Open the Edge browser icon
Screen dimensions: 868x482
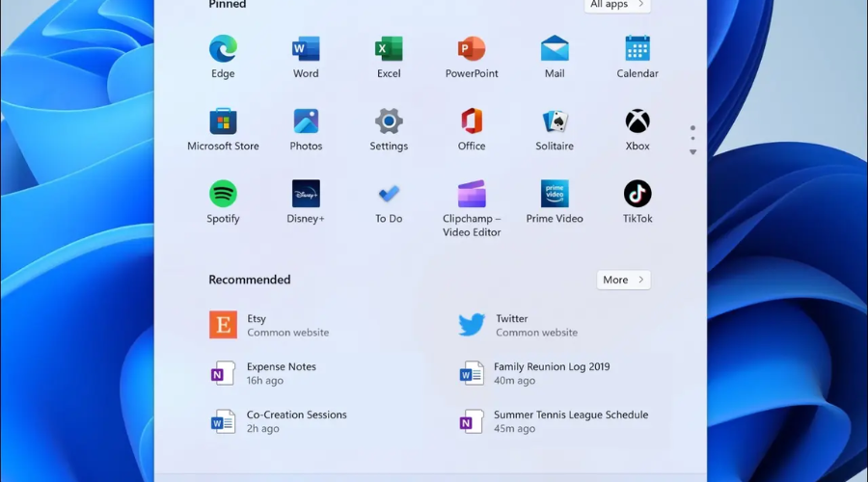(x=223, y=49)
